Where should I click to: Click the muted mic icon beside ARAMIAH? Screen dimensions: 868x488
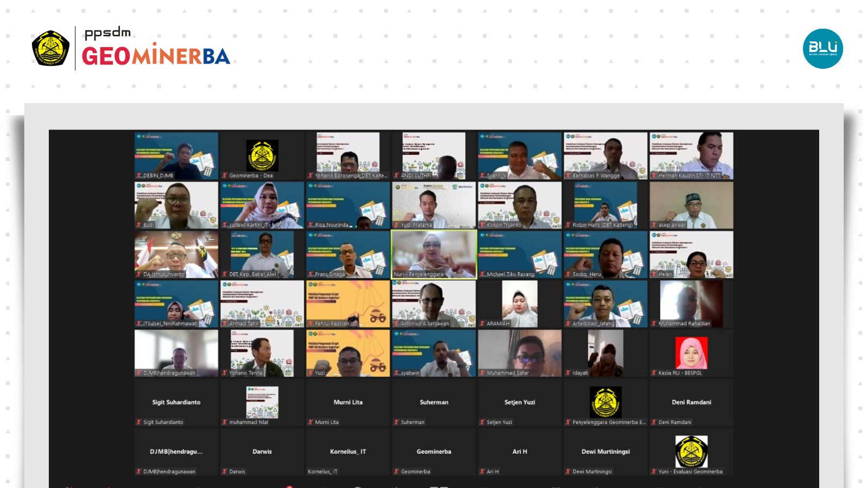482,323
